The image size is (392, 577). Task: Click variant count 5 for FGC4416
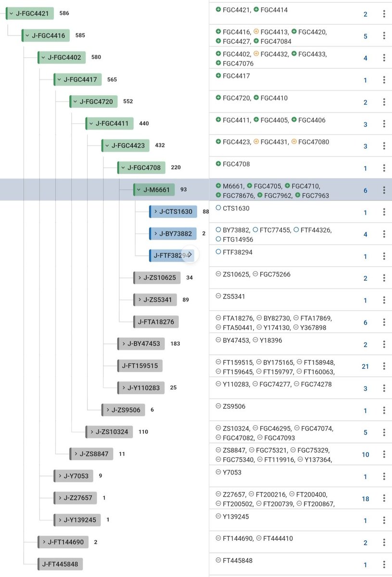pos(365,36)
